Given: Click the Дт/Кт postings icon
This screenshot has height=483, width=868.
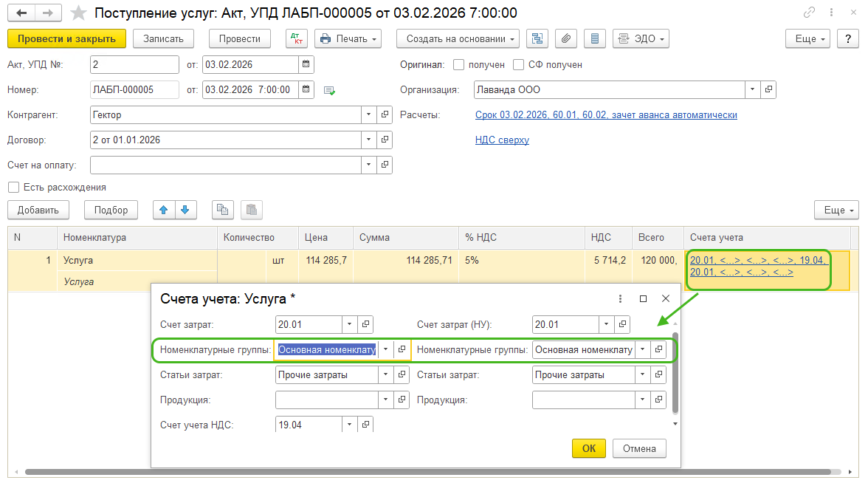Looking at the screenshot, I should click(297, 38).
